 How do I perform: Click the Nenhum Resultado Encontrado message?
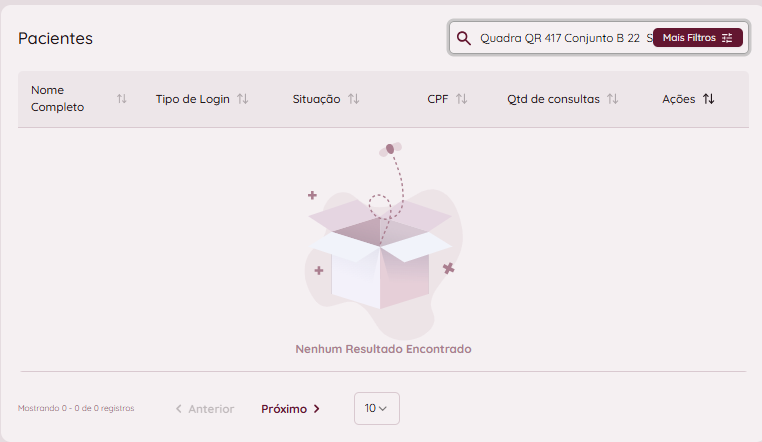tap(383, 349)
